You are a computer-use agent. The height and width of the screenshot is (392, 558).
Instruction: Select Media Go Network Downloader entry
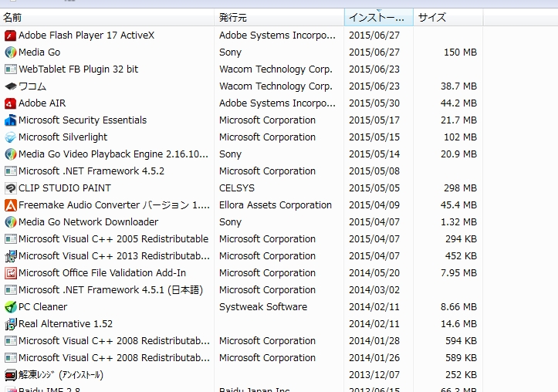[88, 222]
